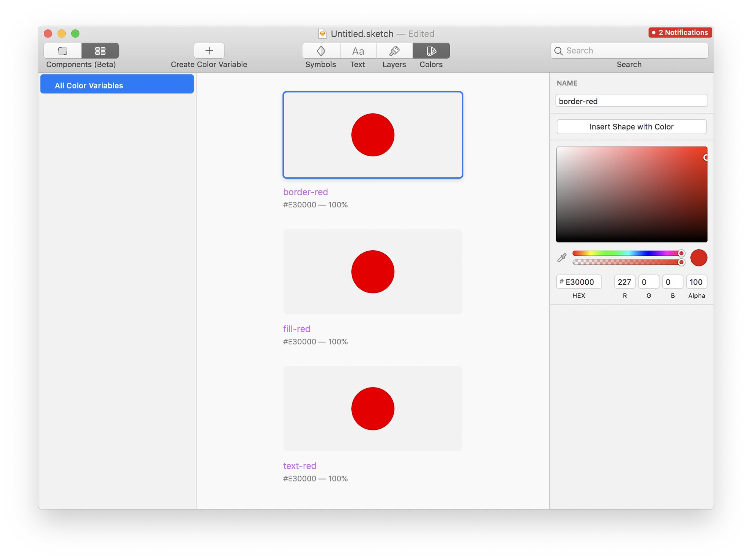Activate the eyedropper color picker
The height and width of the screenshot is (560, 752).
click(x=562, y=258)
